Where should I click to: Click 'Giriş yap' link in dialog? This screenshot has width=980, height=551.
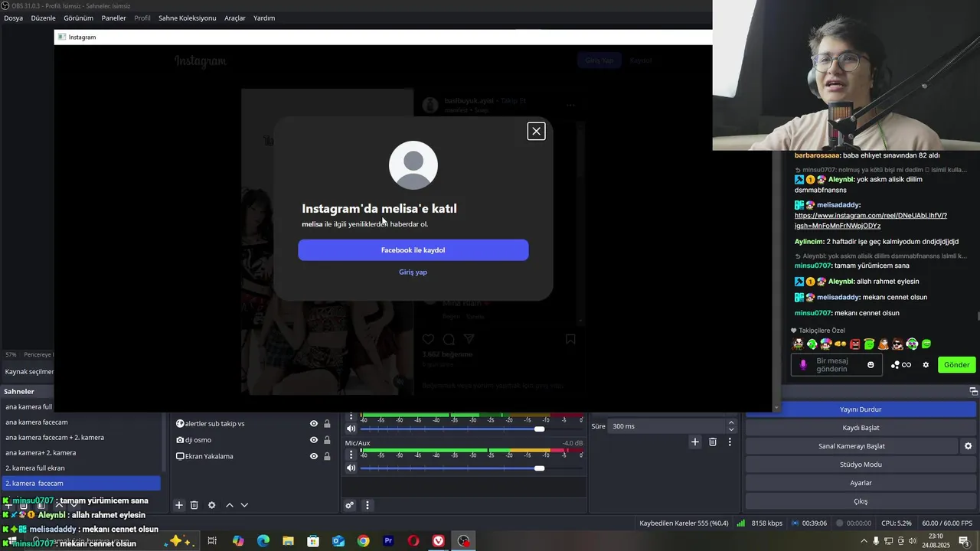(413, 272)
